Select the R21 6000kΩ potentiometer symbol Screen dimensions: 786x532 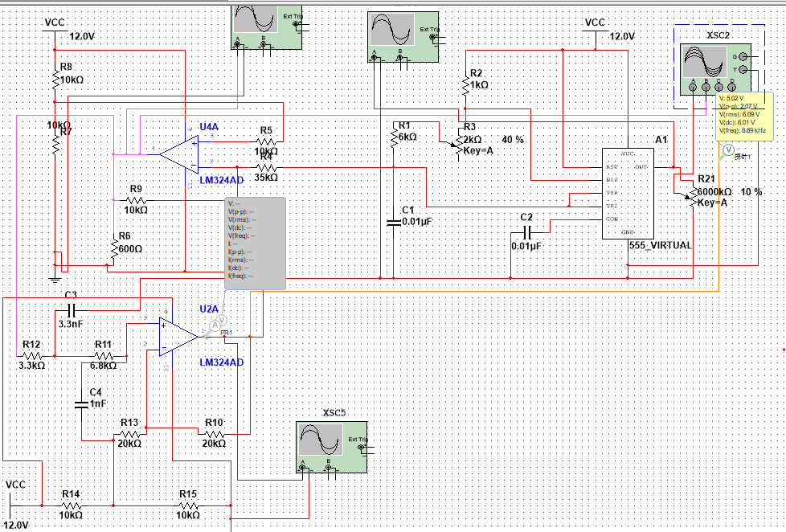pos(694,196)
